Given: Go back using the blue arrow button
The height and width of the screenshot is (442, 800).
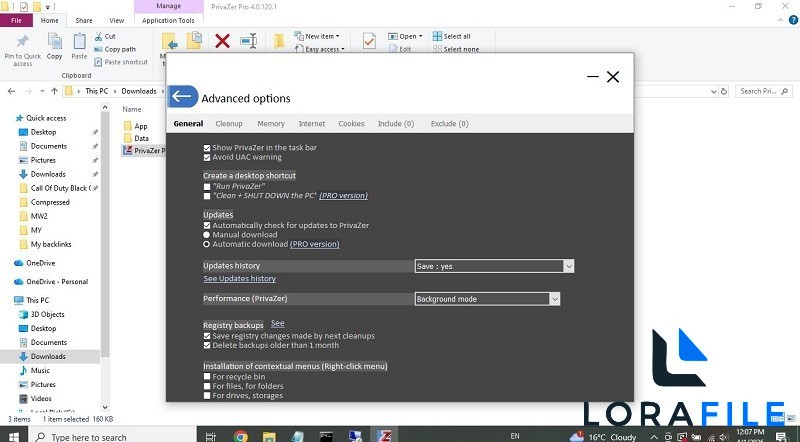Looking at the screenshot, I should click(183, 96).
